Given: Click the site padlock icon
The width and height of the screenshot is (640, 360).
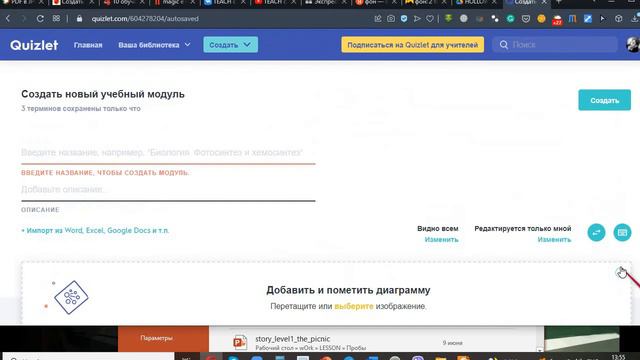Looking at the screenshot, I should pyautogui.click(x=80, y=19).
